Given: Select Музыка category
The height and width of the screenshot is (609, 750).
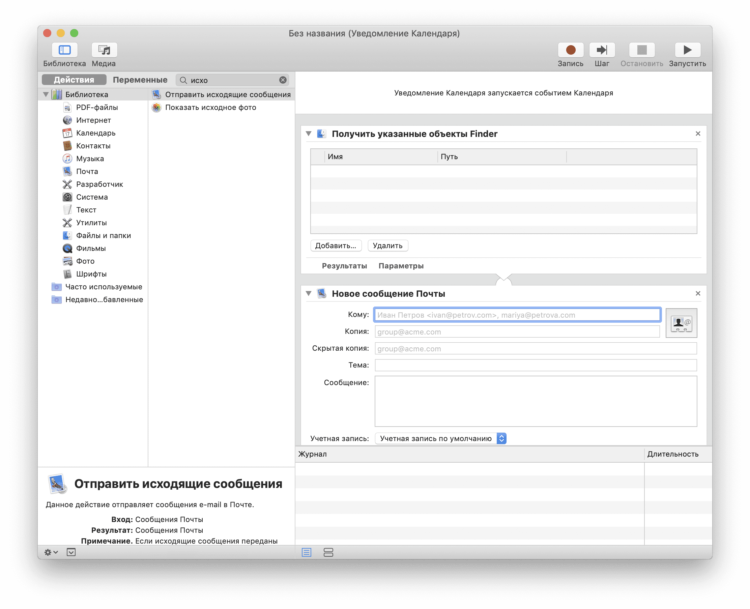Looking at the screenshot, I should click(x=90, y=158).
